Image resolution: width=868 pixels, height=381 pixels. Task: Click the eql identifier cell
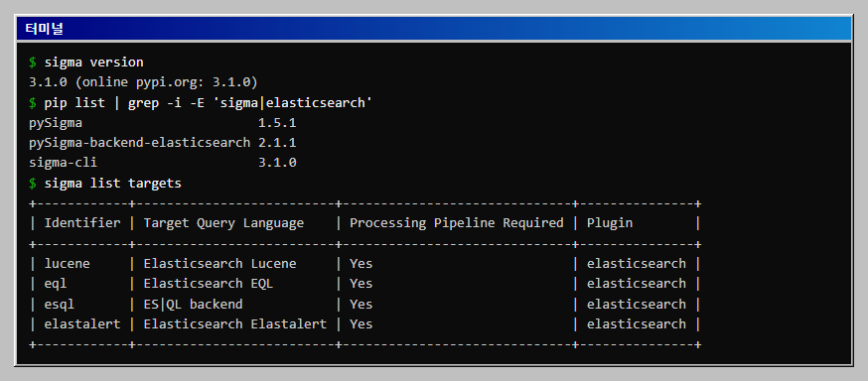(x=56, y=284)
